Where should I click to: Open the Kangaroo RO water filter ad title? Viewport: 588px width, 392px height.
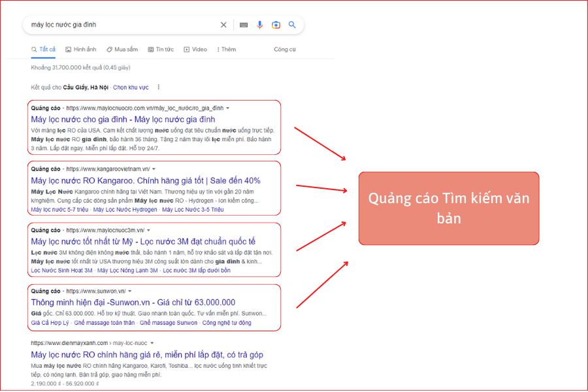coord(146,180)
